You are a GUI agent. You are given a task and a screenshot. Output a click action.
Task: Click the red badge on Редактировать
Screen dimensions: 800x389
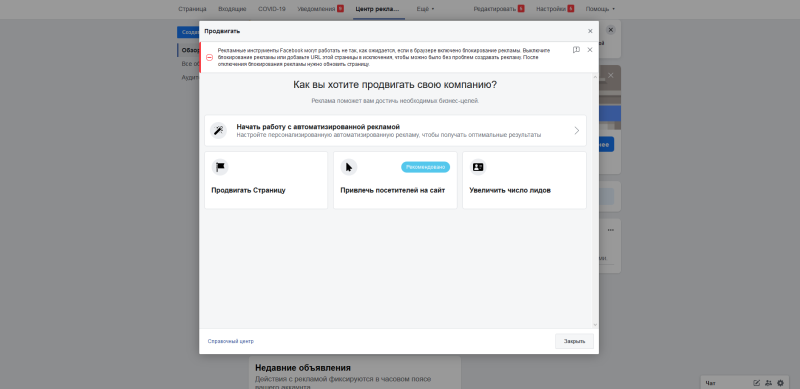click(x=521, y=9)
